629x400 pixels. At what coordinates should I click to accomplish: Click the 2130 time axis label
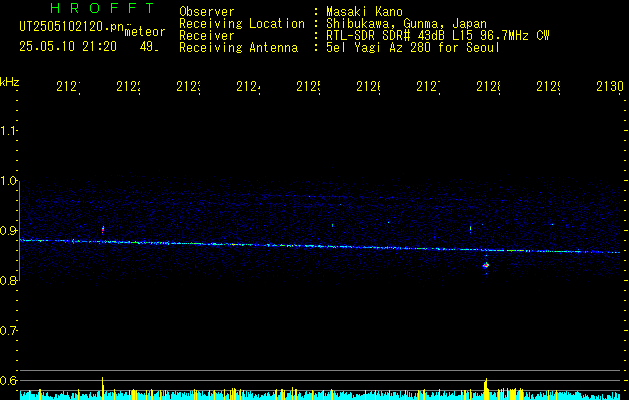[x=610, y=87]
